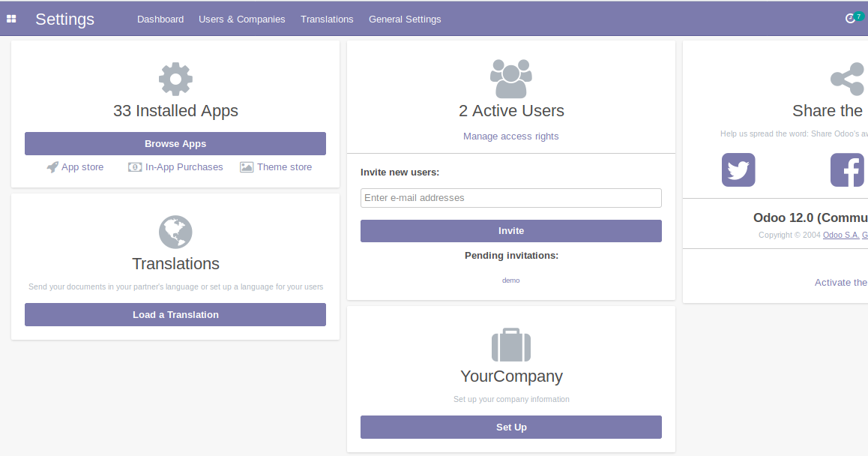
Task: Click the briefcase icon above YourCompany
Action: click(x=511, y=345)
